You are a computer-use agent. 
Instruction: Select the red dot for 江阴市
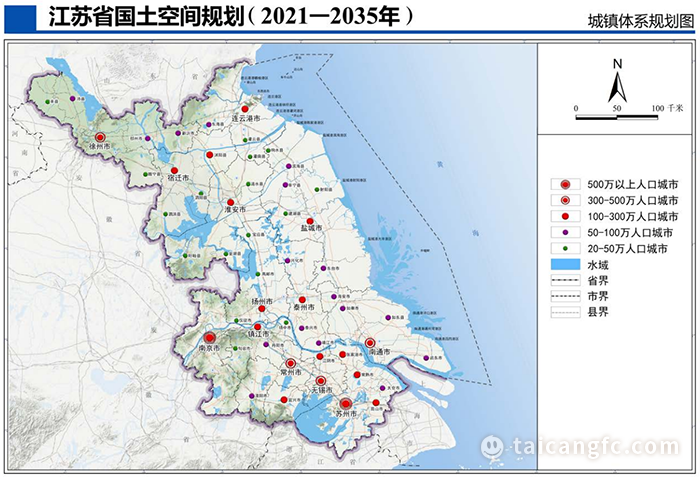coord(320,356)
